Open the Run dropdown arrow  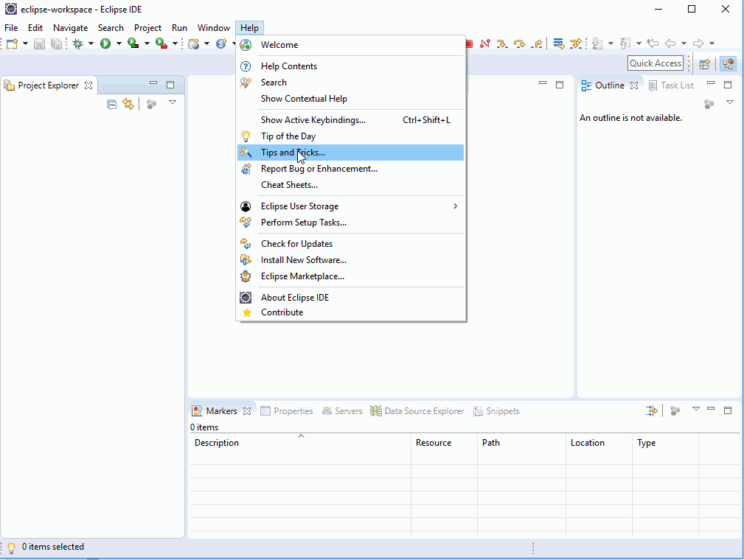coord(119,43)
